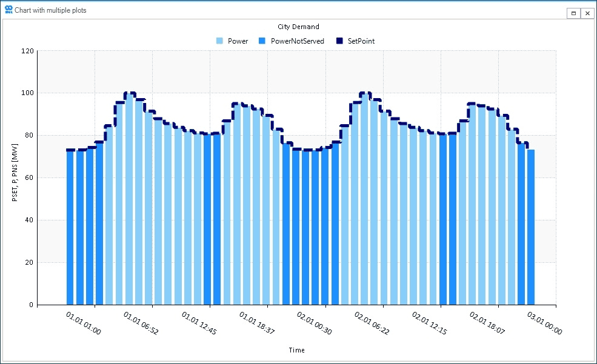Toggle the Power series via its legend label
This screenshot has height=364, width=597.
point(238,41)
